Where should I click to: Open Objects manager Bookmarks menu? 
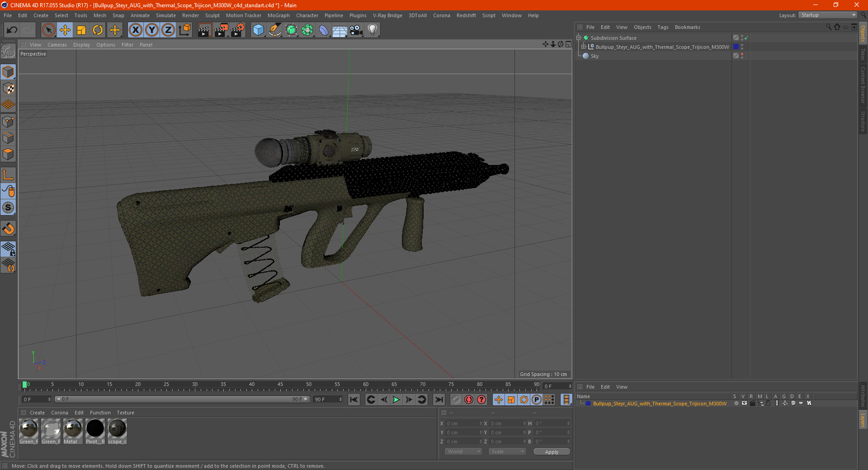coord(687,27)
